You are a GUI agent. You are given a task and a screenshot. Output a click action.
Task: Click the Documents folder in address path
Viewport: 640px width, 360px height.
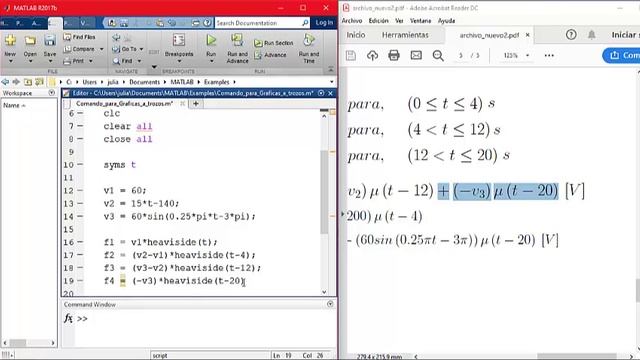(x=144, y=82)
